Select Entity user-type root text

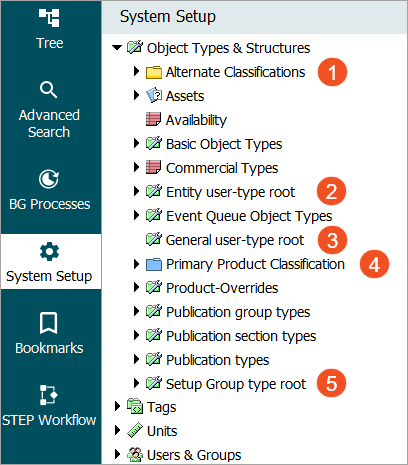click(230, 192)
